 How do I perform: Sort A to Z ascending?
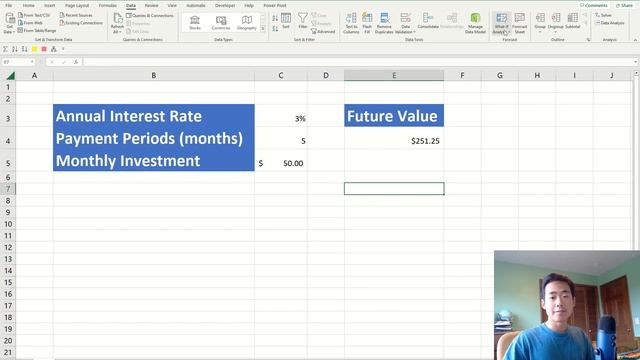pyautogui.click(x=275, y=18)
